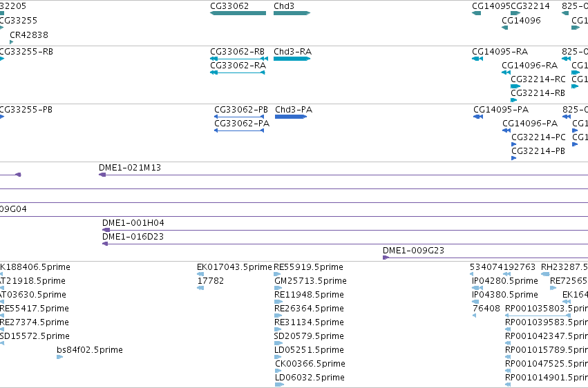
Task: Select the CG32214-PC protein arrow
Action: pos(514,144)
